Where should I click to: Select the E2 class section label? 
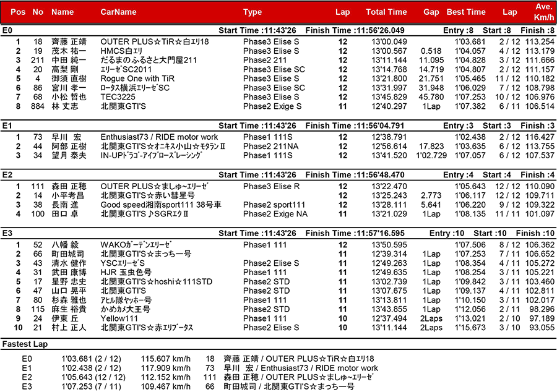7,175
